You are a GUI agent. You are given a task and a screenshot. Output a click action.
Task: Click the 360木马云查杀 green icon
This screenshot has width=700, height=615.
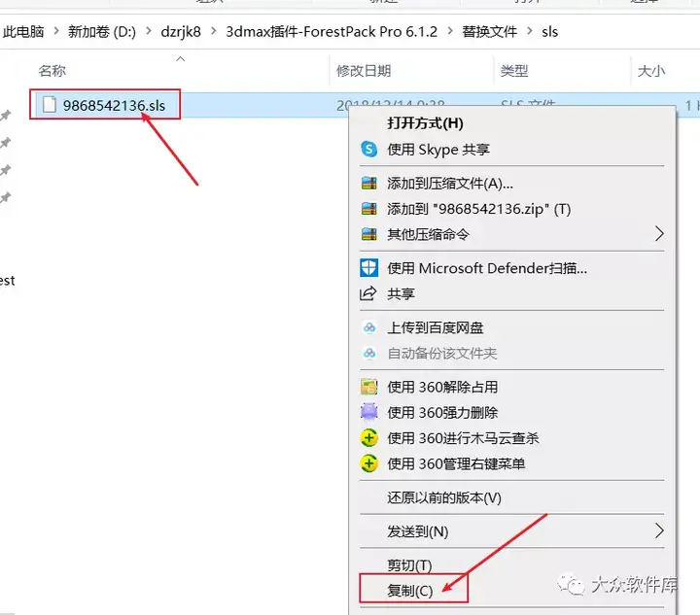pyautogui.click(x=368, y=438)
